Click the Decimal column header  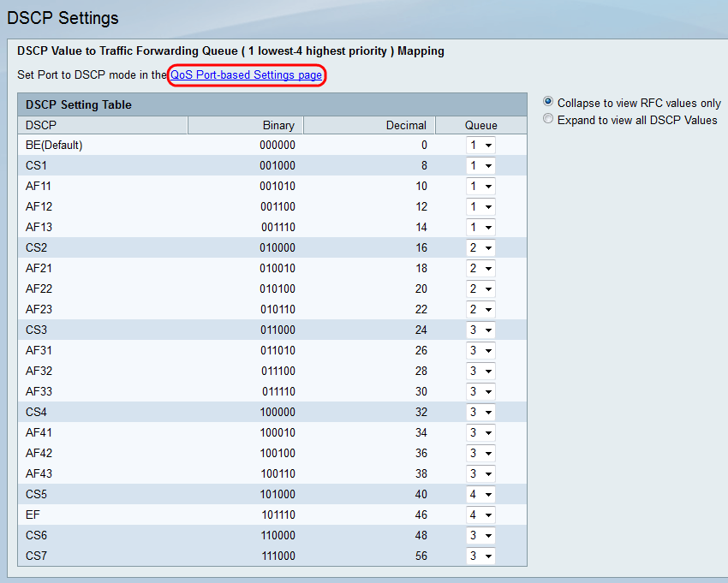tap(369, 125)
